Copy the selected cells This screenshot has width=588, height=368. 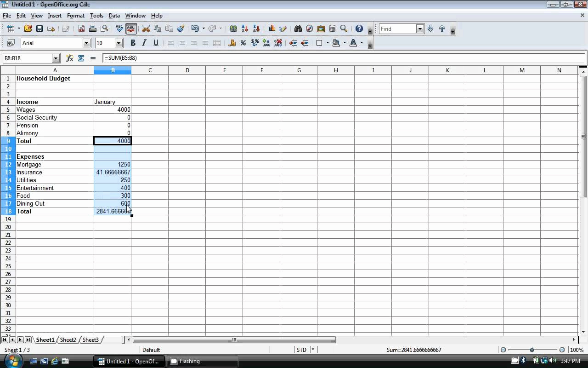coord(158,29)
